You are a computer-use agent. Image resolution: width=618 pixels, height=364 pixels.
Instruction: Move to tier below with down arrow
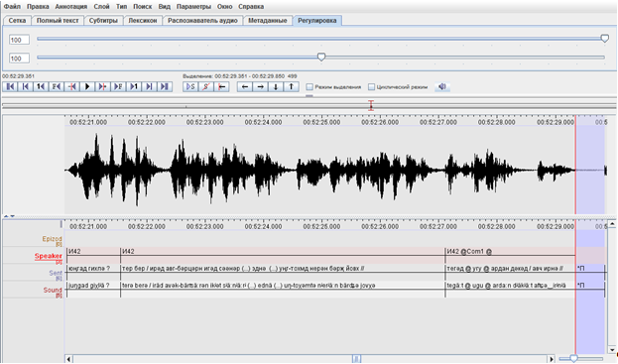point(276,86)
